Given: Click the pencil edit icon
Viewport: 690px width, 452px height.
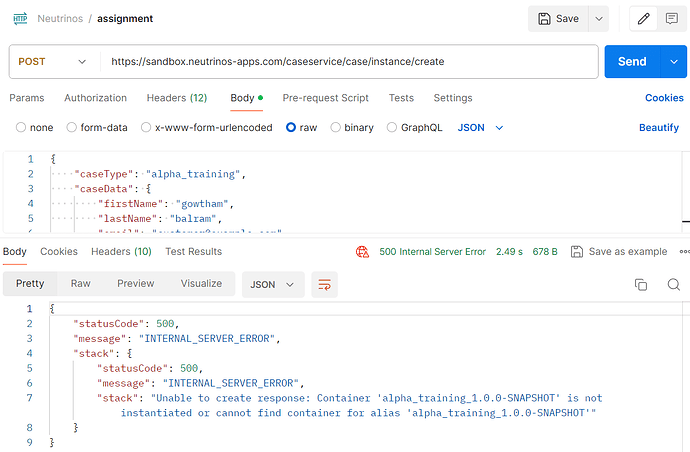Looking at the screenshot, I should (x=645, y=18).
